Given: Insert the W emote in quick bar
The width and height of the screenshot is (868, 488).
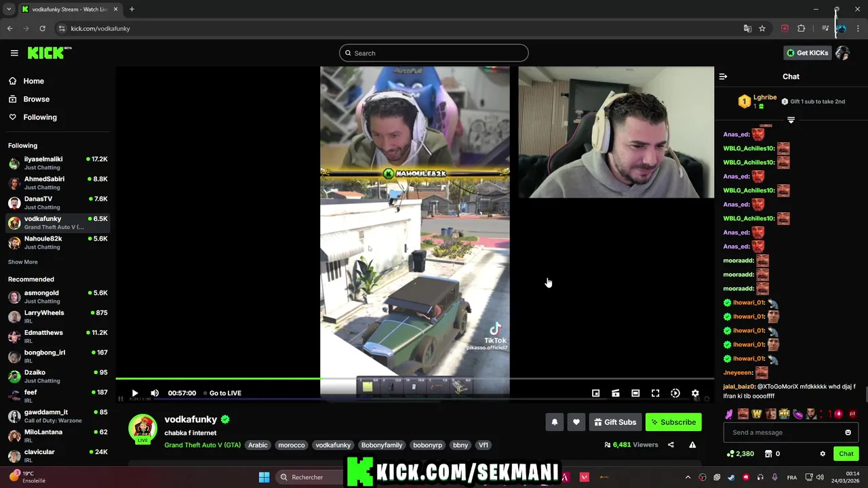Looking at the screenshot, I should click(757, 413).
